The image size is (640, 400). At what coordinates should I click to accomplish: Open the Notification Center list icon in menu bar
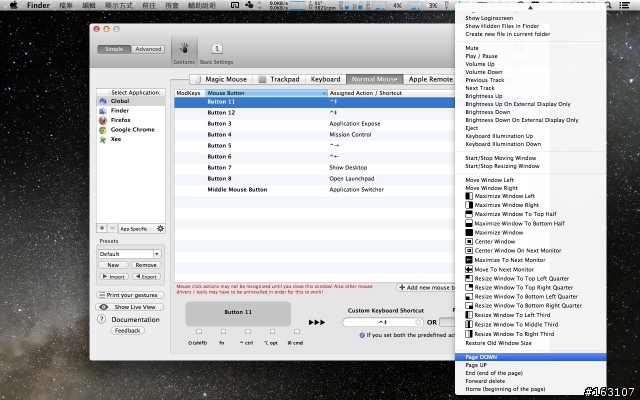pos(624,5)
